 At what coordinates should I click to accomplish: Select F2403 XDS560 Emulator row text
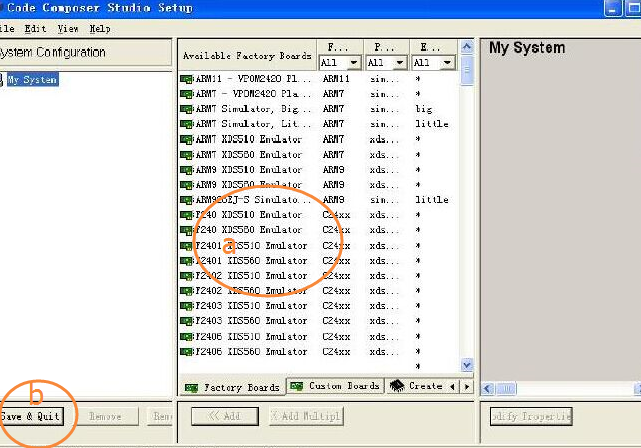[251, 321]
